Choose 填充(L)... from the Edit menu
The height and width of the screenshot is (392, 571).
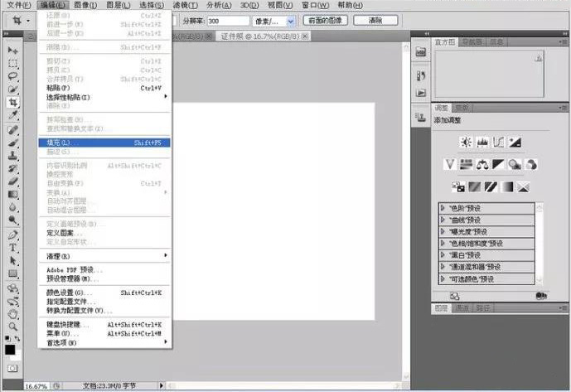[104, 143]
